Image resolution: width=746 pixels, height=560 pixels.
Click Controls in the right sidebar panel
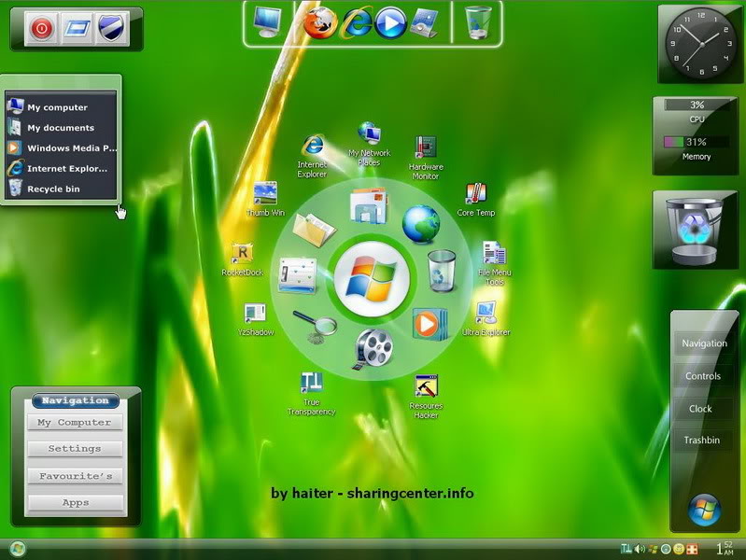(703, 376)
